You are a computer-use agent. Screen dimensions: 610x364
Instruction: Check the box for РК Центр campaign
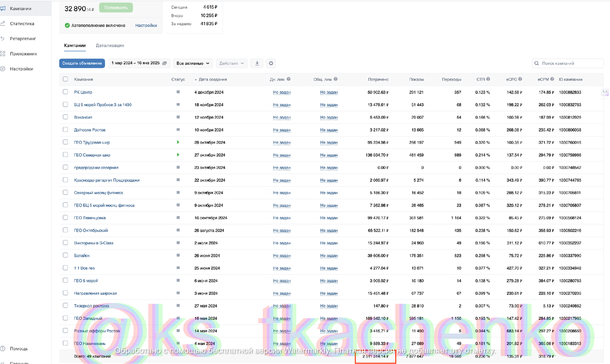click(x=65, y=92)
